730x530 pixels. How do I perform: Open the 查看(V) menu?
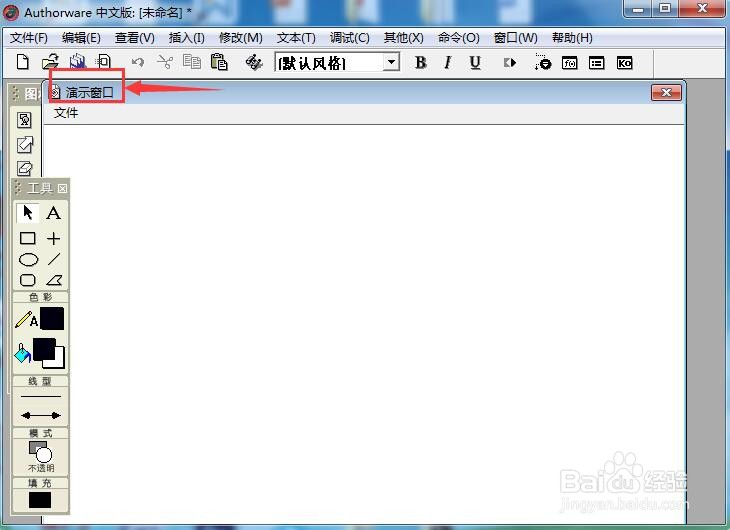(135, 38)
